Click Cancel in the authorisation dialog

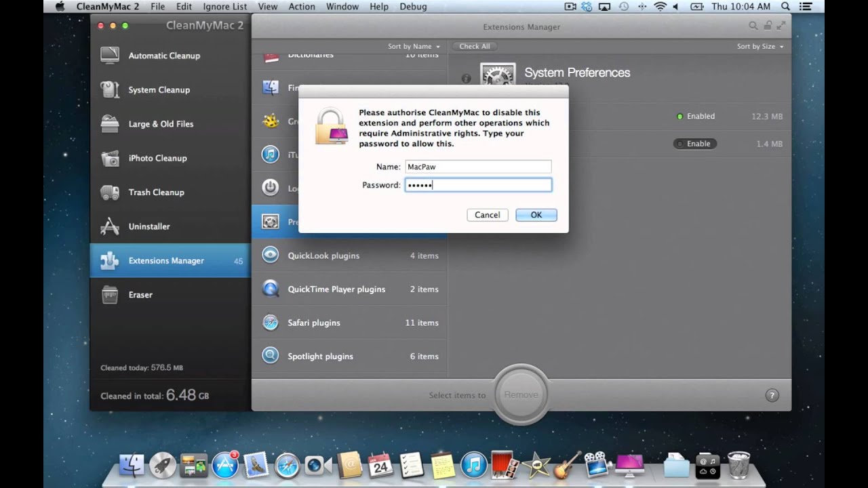[x=487, y=215]
